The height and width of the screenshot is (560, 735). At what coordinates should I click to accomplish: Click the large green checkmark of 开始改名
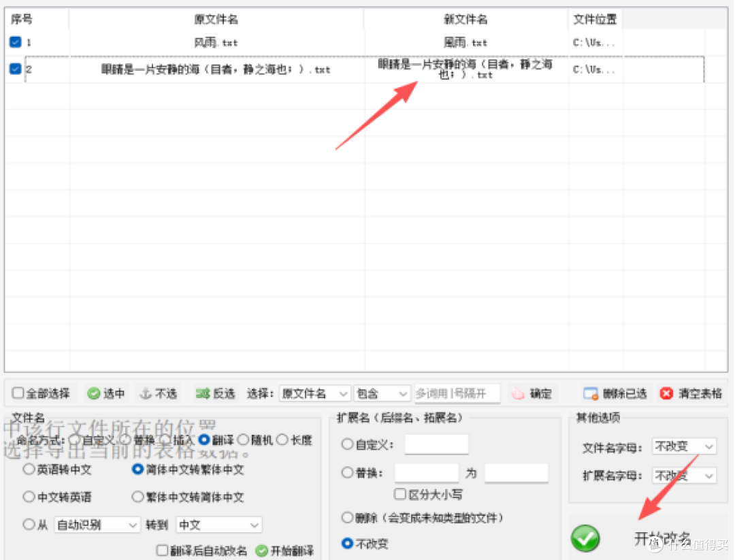click(x=585, y=538)
